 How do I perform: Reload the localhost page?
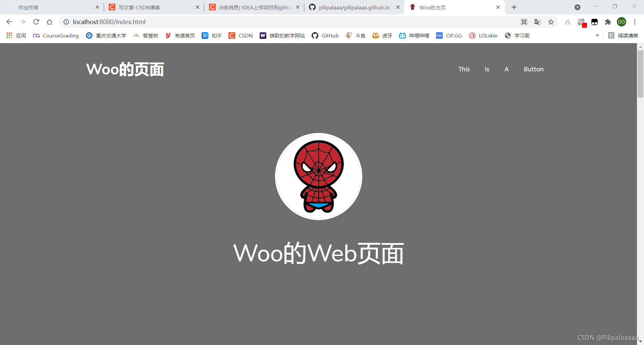coord(36,22)
